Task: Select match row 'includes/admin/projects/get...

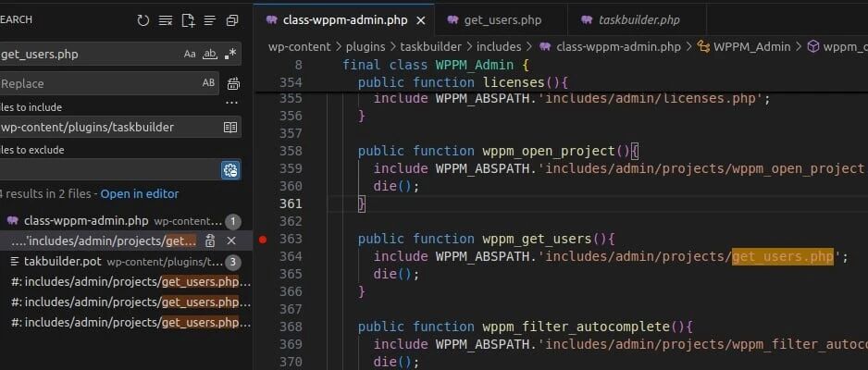Action: (126, 241)
